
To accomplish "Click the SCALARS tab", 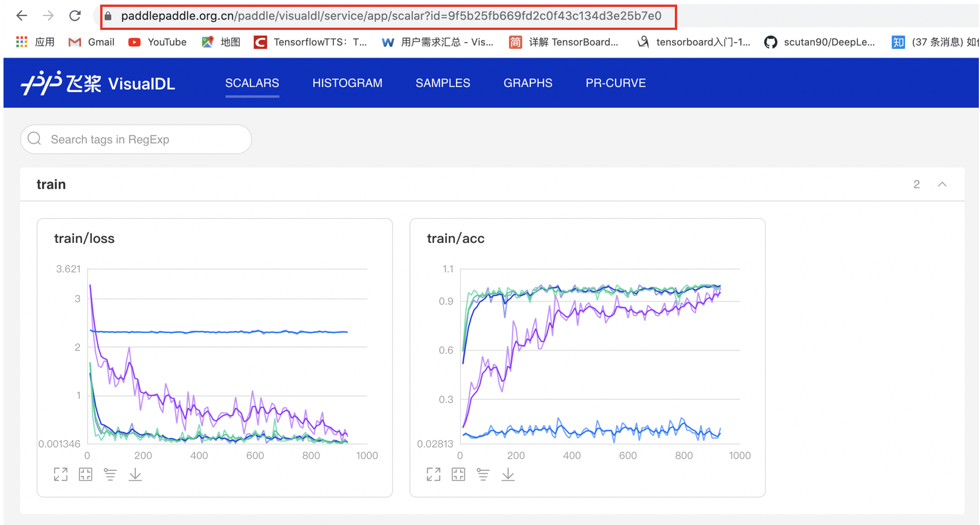I will pyautogui.click(x=252, y=83).
